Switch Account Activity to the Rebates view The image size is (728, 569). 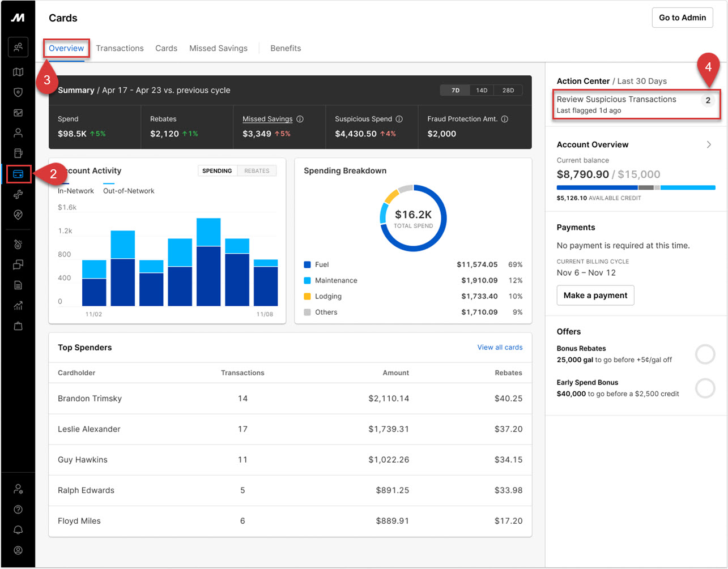tap(256, 170)
